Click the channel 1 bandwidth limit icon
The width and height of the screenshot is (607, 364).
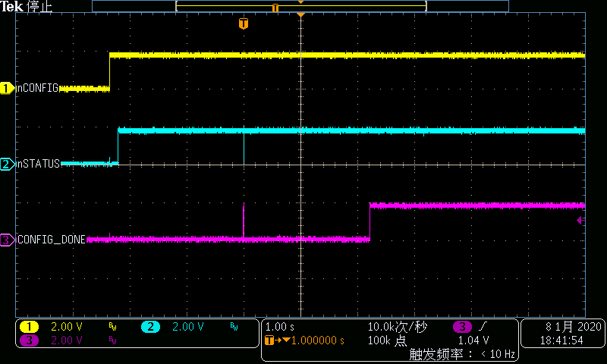(x=112, y=327)
